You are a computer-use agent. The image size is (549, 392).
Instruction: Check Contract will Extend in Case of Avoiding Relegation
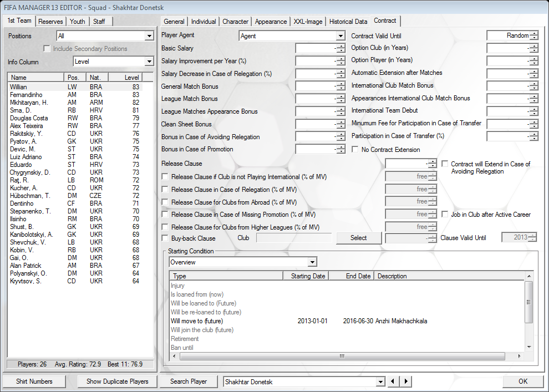pos(445,164)
